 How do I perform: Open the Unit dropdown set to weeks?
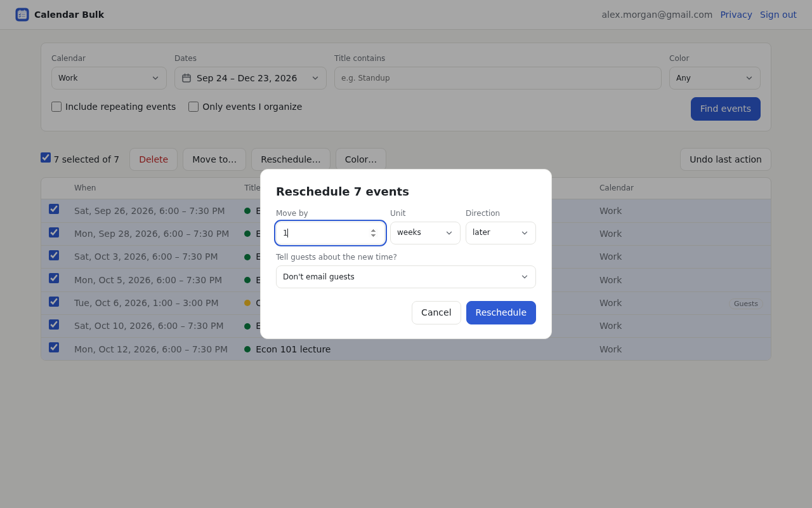tap(425, 233)
